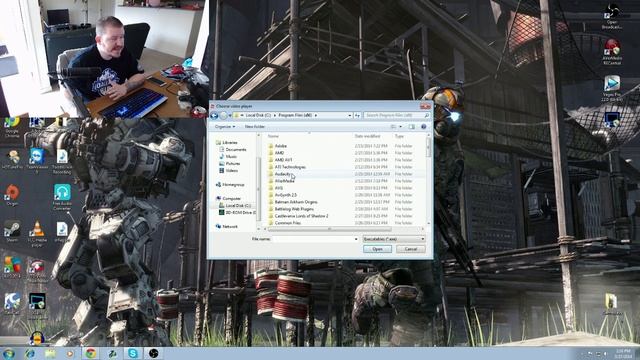Select Local Disk (C:) in the address bar
This screenshot has width=640, height=360.
pyautogui.click(x=258, y=116)
